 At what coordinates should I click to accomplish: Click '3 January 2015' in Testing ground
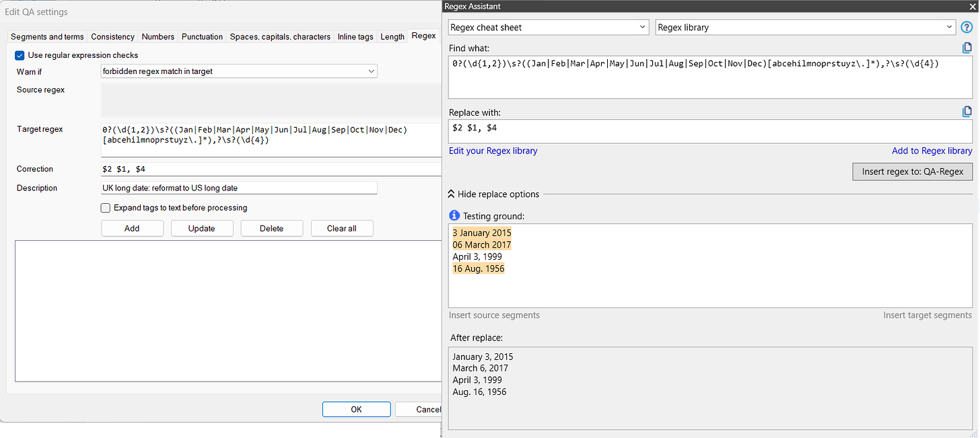(482, 233)
